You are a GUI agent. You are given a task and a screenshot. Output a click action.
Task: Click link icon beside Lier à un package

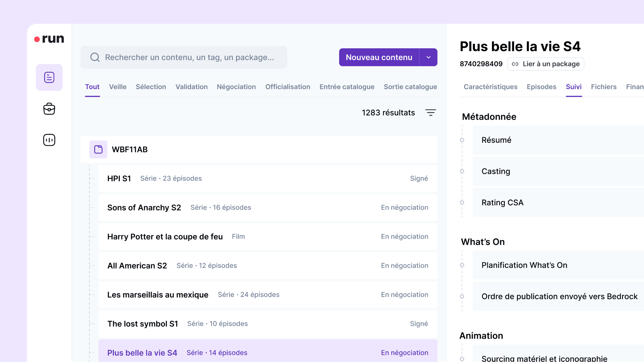[x=515, y=64]
